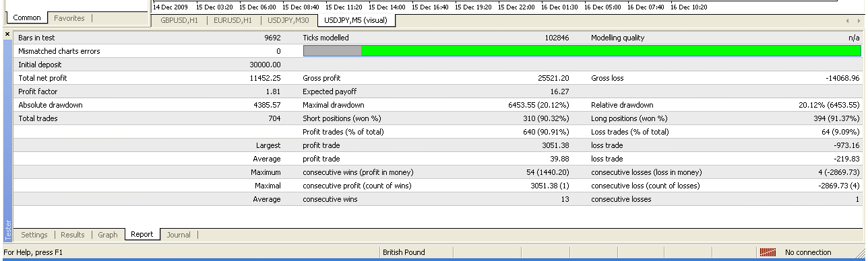Click the green modelling quality bar
The height and width of the screenshot is (261, 868).
point(611,51)
